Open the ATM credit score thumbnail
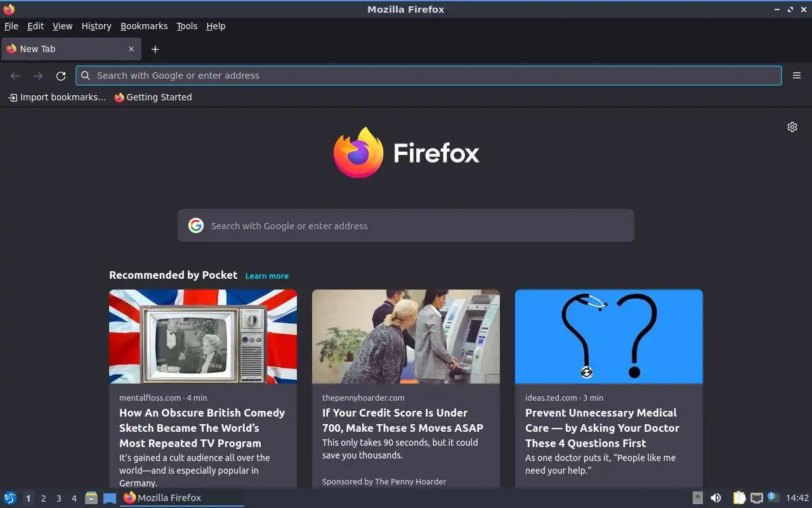Screen dimensions: 812x508 pos(406,337)
